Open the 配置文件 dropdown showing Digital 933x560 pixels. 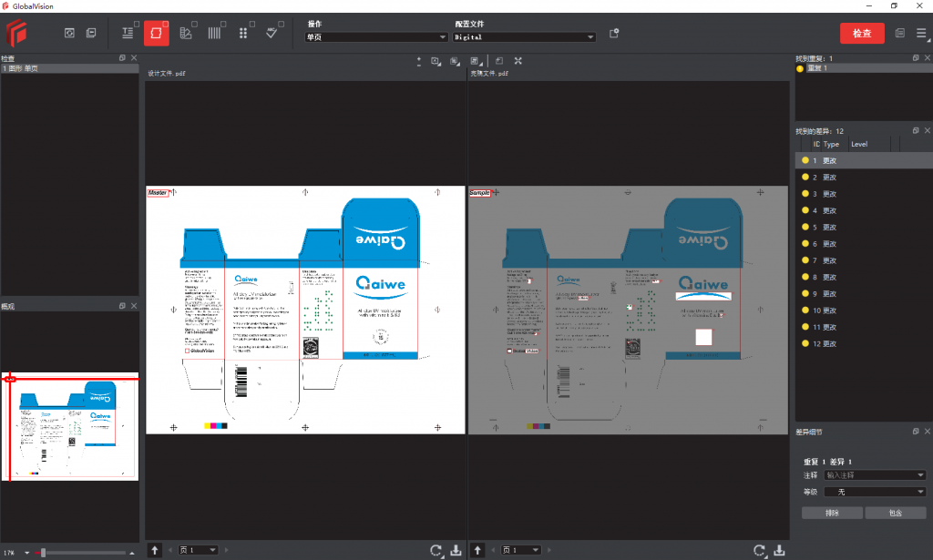524,36
